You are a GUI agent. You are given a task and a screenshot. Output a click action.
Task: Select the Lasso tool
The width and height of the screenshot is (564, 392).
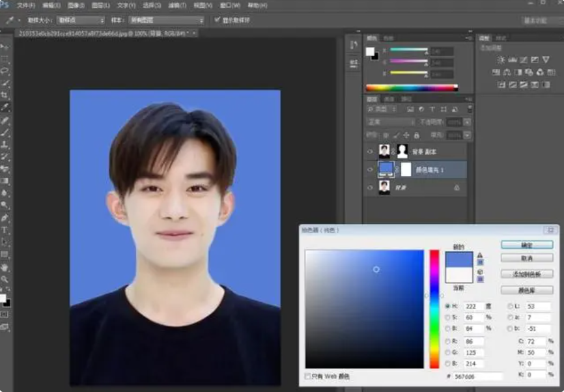(x=5, y=71)
